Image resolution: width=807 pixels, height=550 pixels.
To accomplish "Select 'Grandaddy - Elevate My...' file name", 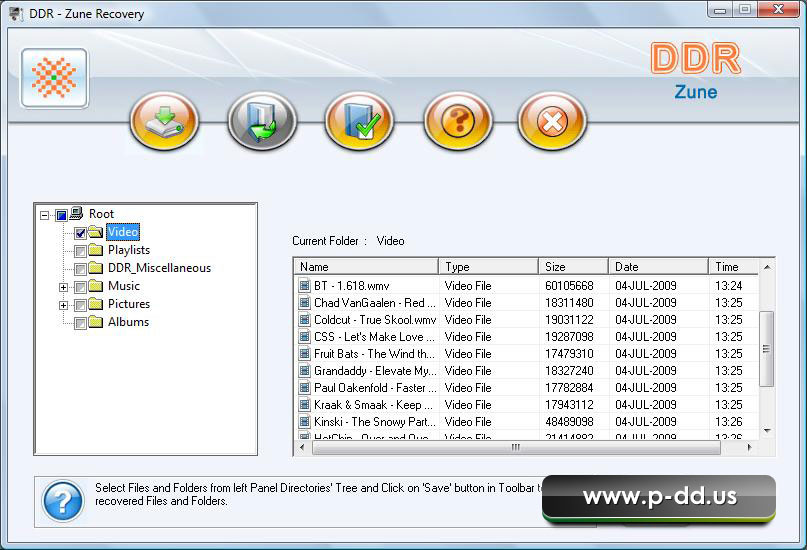I will pos(375,371).
